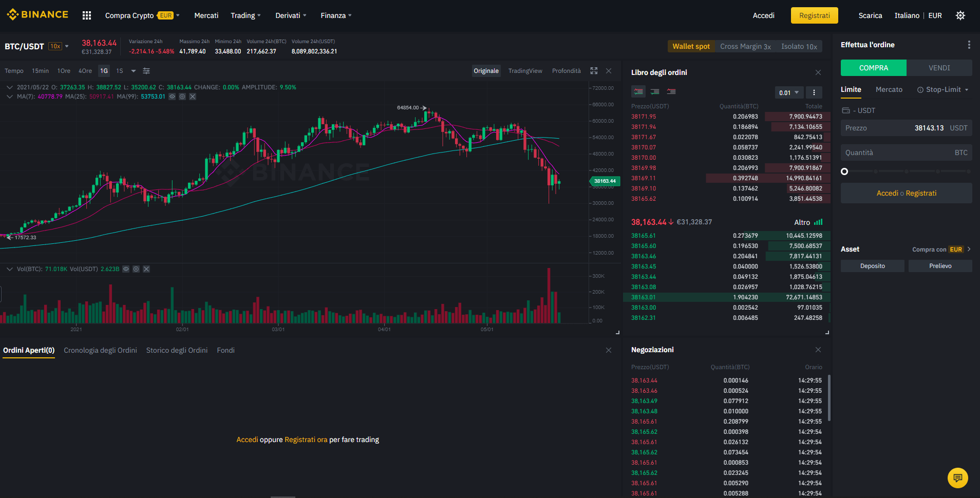The width and height of the screenshot is (980, 498).
Task: Expand the chart to fullscreen
Action: click(594, 71)
